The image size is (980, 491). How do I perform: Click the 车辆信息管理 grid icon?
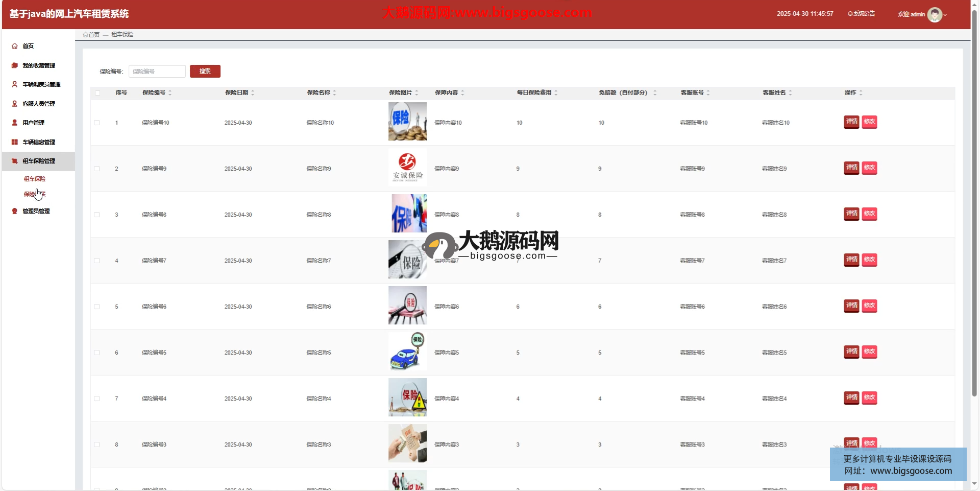(x=15, y=142)
